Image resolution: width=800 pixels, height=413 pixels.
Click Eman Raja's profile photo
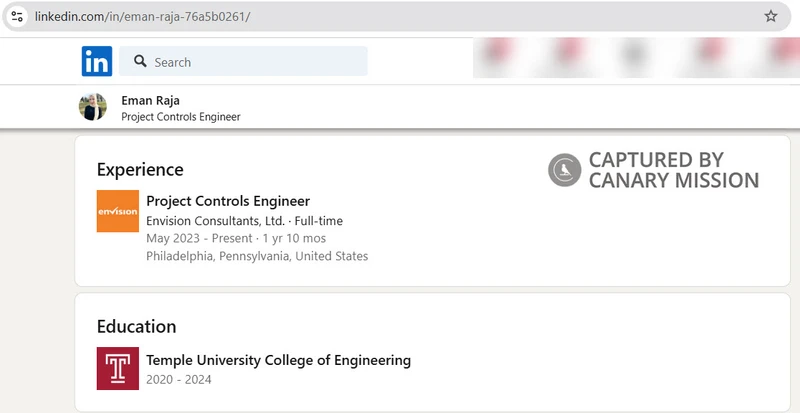[x=93, y=107]
